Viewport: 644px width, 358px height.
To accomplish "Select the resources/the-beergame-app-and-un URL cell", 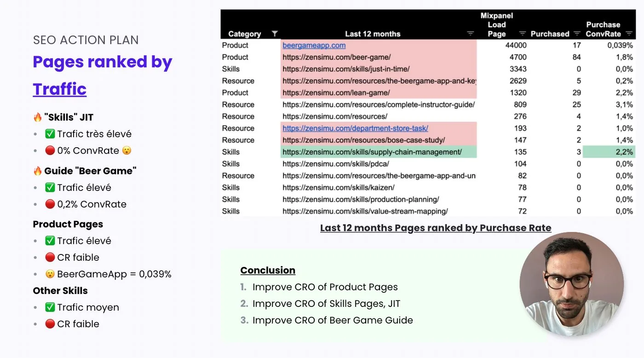I will point(379,176).
